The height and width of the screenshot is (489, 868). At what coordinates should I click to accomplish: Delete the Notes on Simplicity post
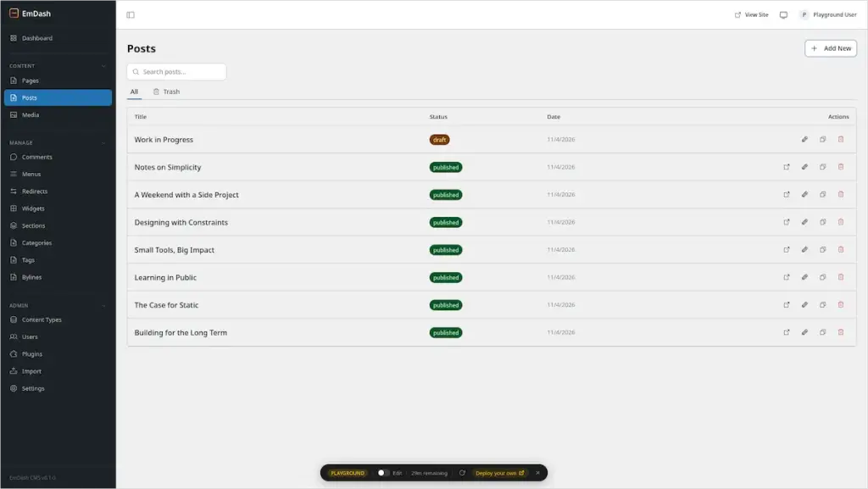pos(840,167)
